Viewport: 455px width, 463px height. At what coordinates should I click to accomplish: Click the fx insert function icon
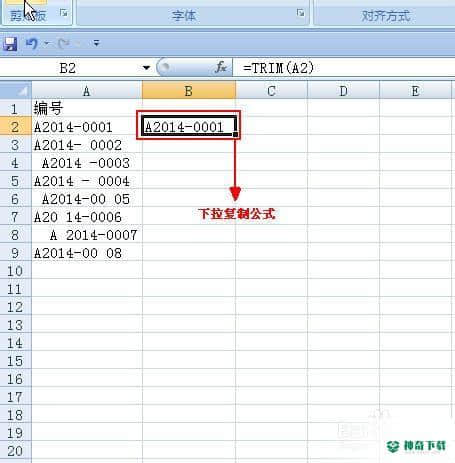coord(221,68)
